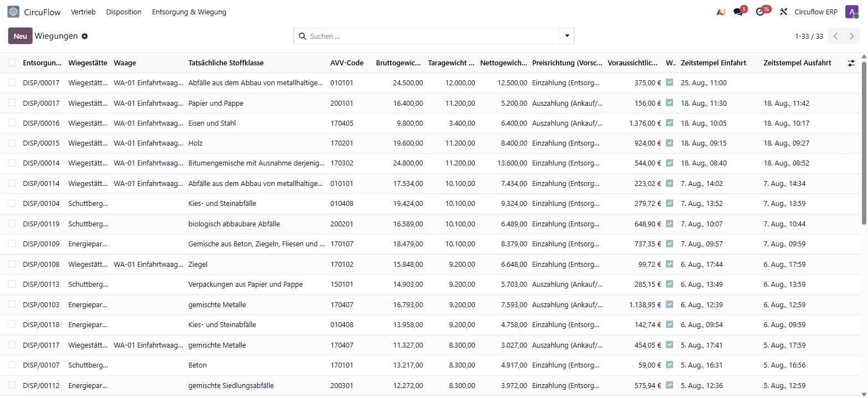Screen dimensions: 868x398
Task: Go to the previous page with the pager arrow
Action: [836, 36]
